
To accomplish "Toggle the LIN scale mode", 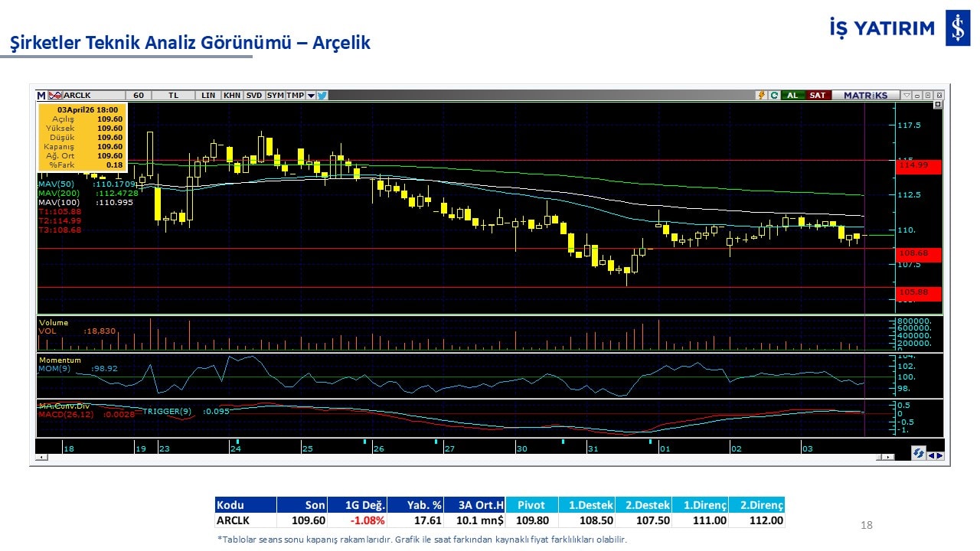I will point(208,96).
